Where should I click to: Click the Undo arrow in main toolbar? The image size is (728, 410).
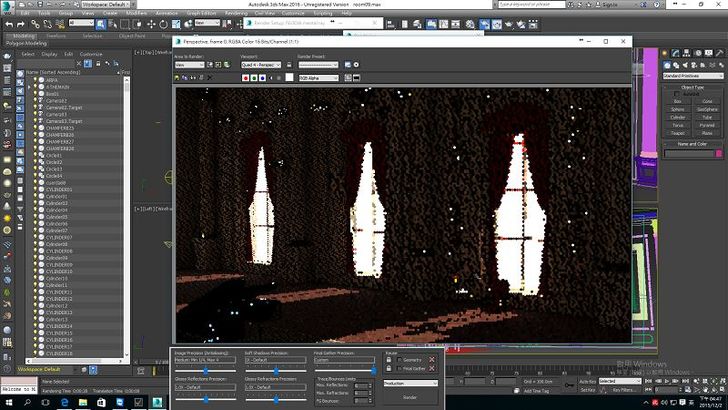[6, 22]
